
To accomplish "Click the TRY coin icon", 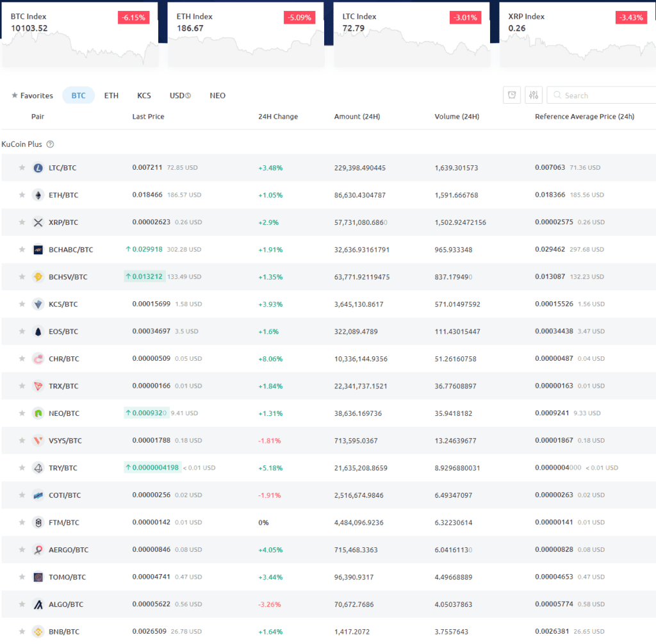I will (38, 468).
